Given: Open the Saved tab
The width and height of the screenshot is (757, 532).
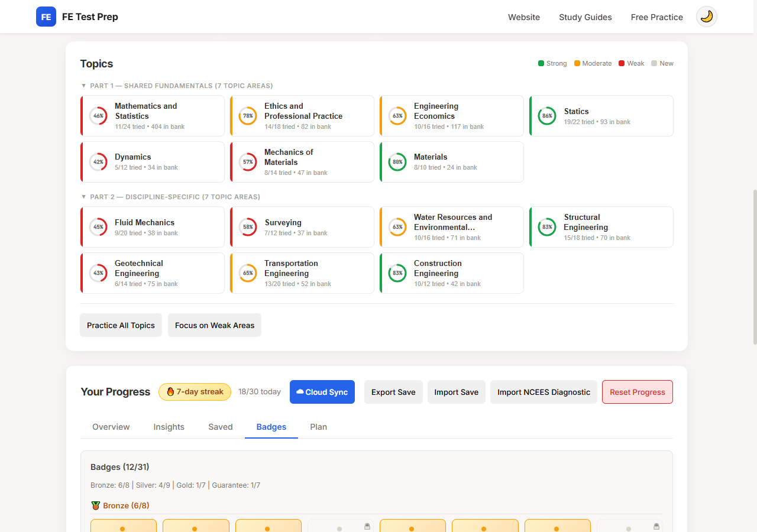Looking at the screenshot, I should (x=221, y=427).
